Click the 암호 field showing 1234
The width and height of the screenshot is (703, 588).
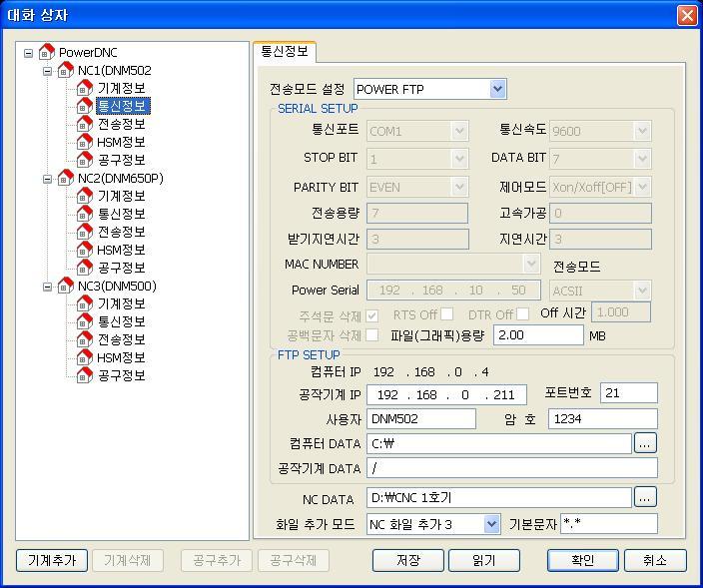603,419
